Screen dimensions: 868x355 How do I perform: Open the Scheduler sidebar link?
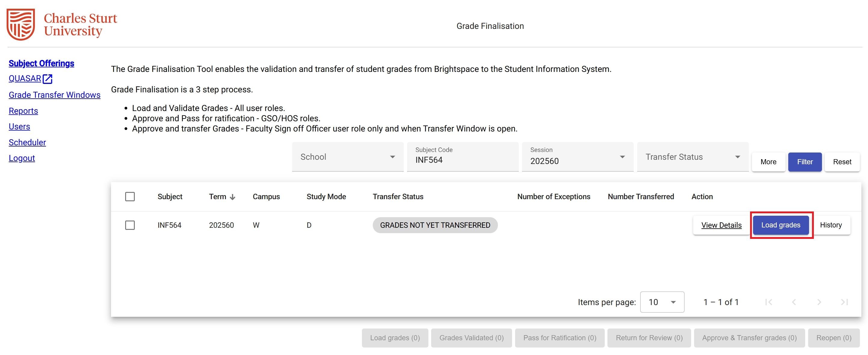pyautogui.click(x=27, y=143)
